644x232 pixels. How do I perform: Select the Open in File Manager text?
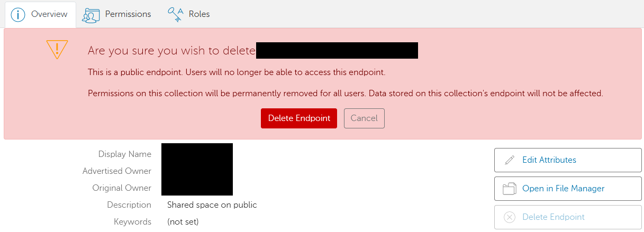(563, 189)
